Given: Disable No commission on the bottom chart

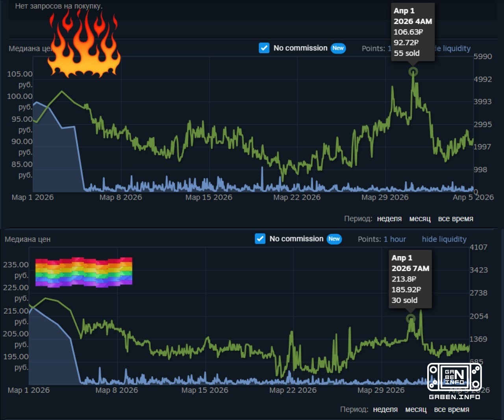Looking at the screenshot, I should point(260,239).
